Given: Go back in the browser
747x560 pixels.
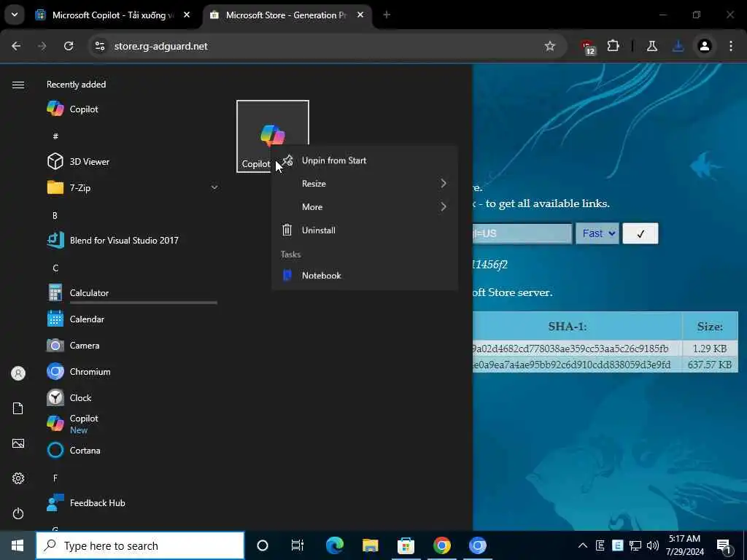Looking at the screenshot, I should click(x=16, y=46).
